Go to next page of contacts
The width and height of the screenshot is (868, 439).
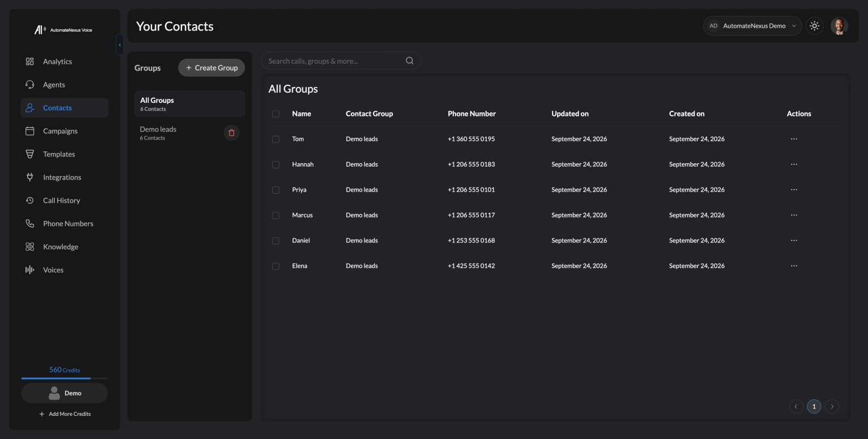[x=832, y=406]
